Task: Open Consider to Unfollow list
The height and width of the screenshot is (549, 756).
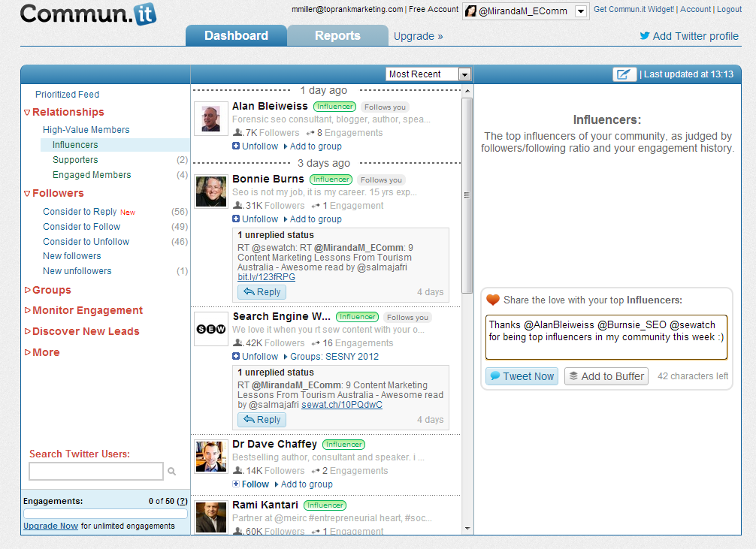Action: pyautogui.click(x=86, y=241)
